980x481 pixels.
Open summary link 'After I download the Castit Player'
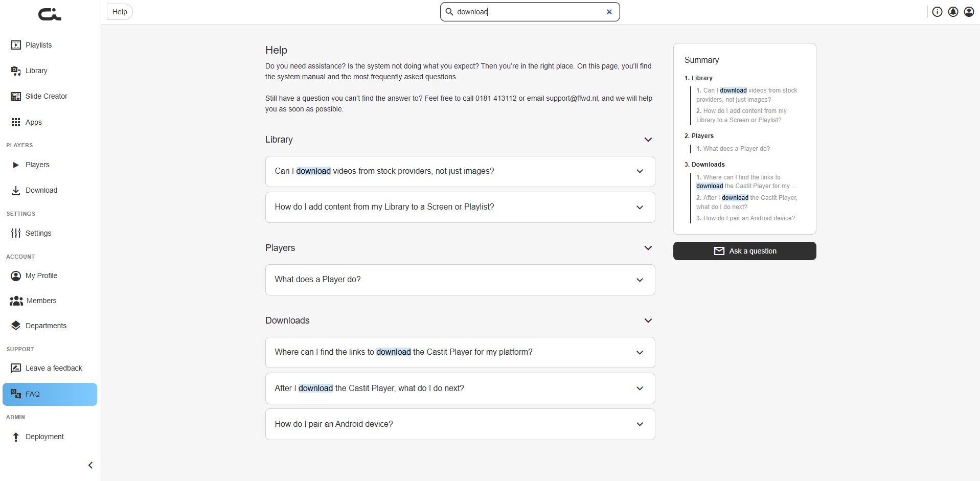746,202
